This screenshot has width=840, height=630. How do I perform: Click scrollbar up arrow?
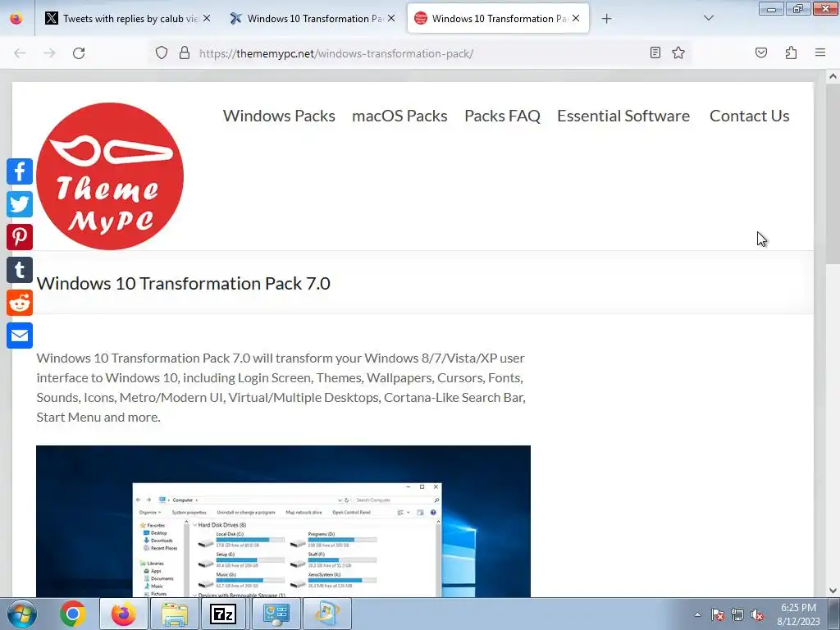point(833,76)
